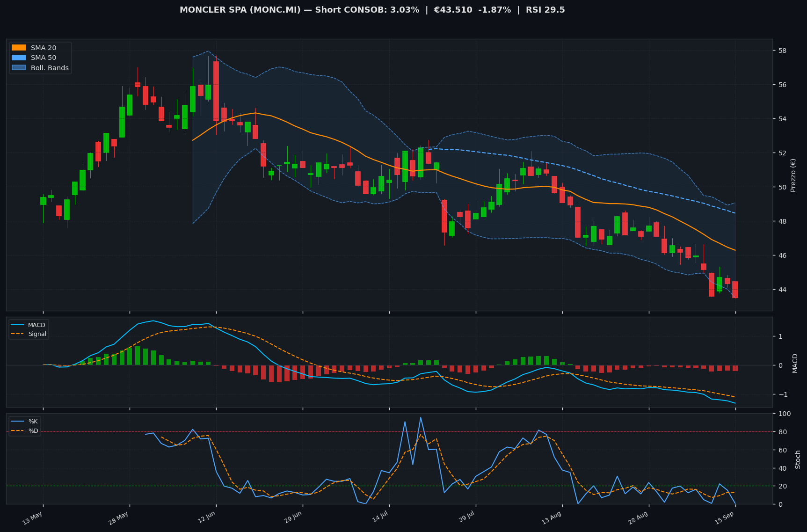Click the 52 price axis tick label

click(782, 153)
